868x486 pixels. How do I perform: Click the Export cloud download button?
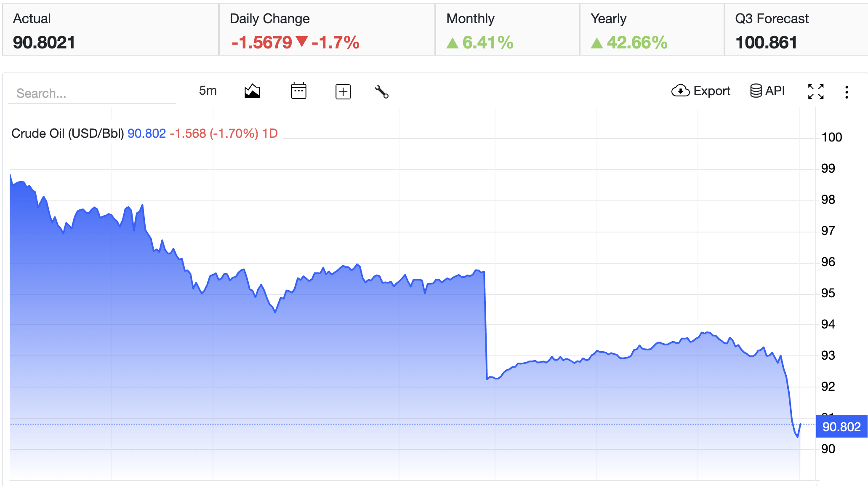(700, 91)
